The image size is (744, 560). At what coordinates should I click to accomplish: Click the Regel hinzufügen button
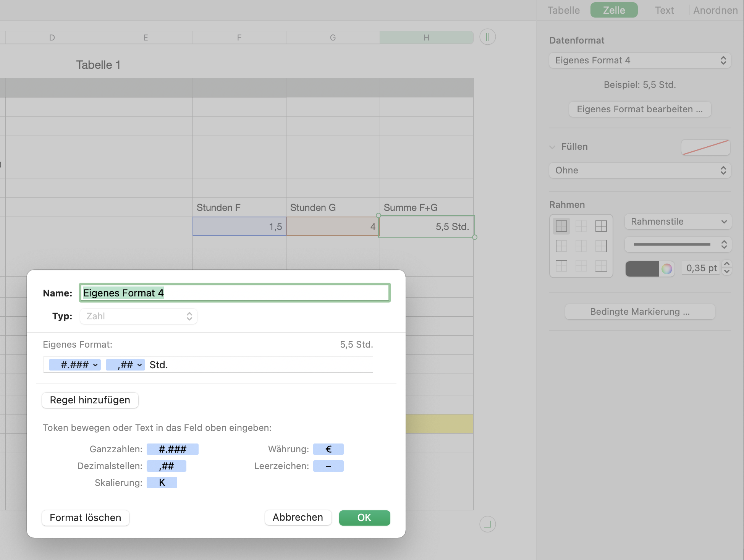(x=90, y=400)
